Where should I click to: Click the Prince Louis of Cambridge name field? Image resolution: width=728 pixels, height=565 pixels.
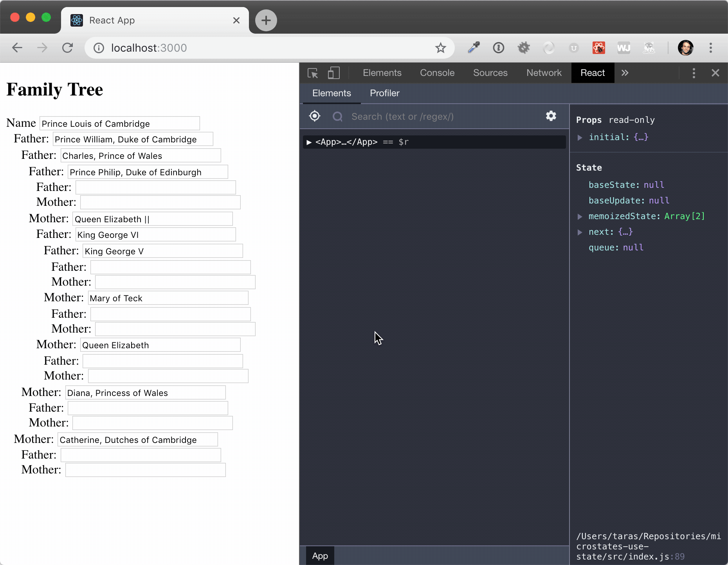click(x=120, y=123)
